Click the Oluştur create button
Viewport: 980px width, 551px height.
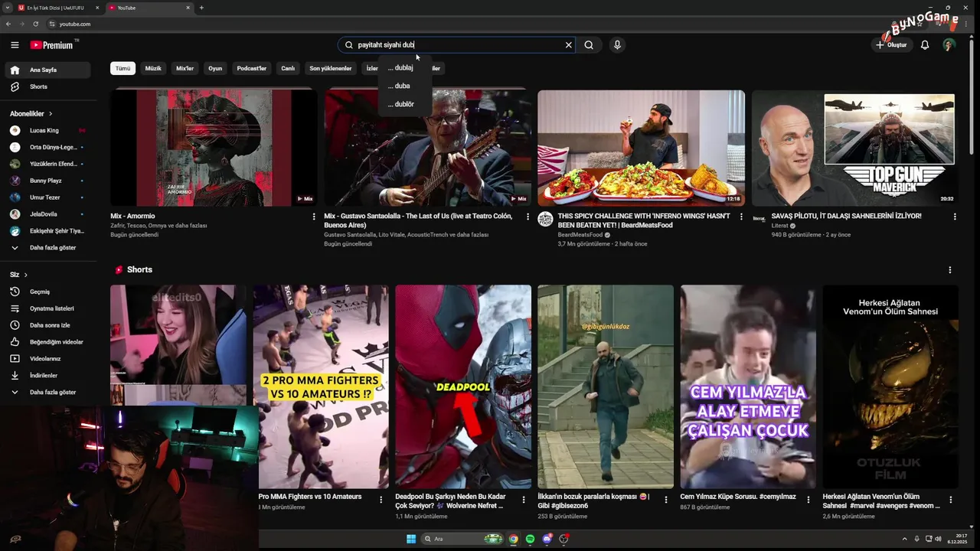pyautogui.click(x=892, y=45)
